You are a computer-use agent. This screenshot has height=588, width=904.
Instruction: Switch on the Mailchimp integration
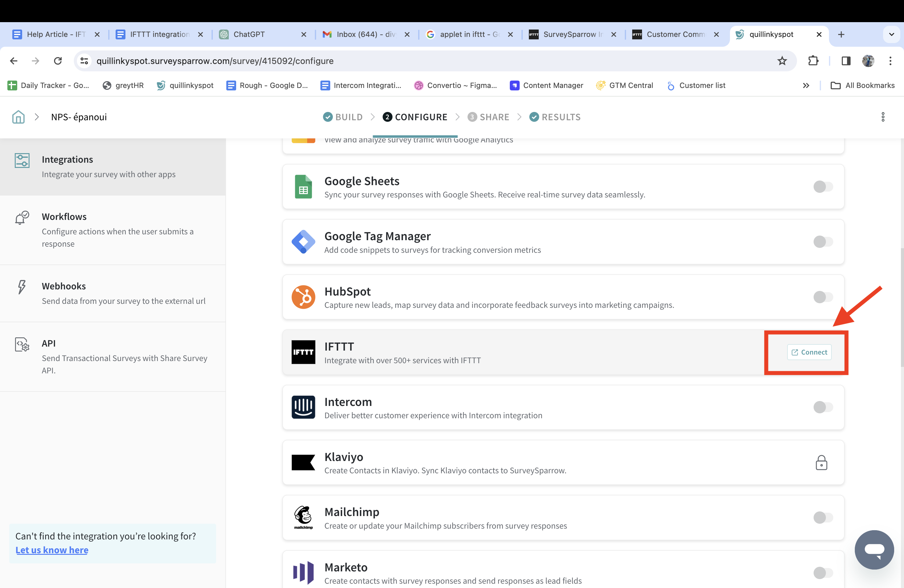click(x=823, y=517)
